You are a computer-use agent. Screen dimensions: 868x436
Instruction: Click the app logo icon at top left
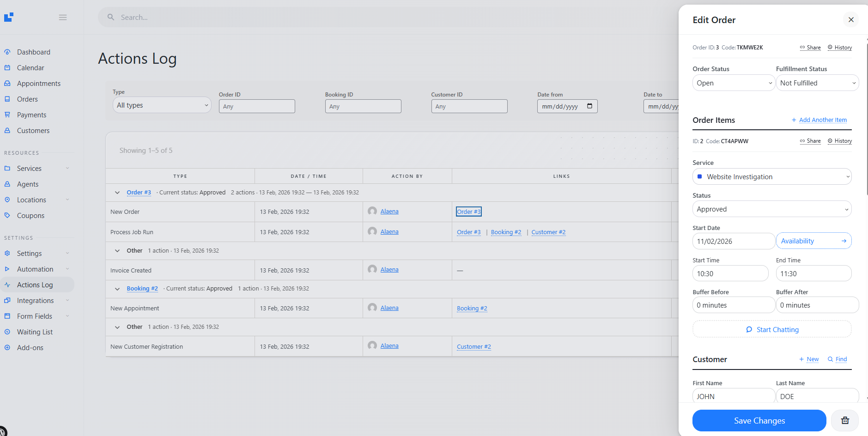(x=9, y=17)
